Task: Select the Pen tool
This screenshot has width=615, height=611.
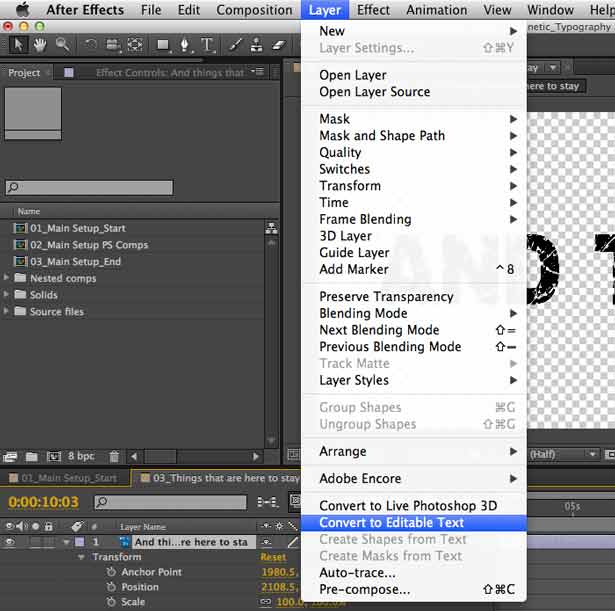Action: coord(184,45)
